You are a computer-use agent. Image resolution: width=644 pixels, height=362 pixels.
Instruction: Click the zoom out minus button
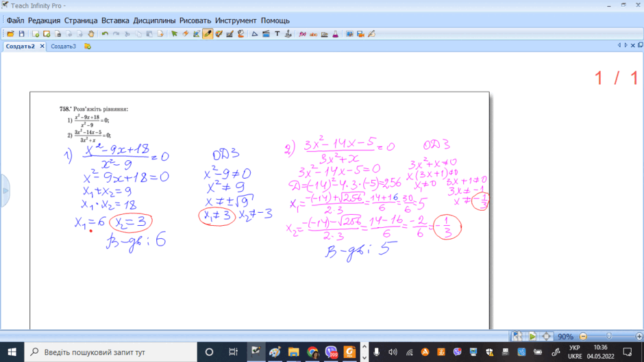(583, 337)
